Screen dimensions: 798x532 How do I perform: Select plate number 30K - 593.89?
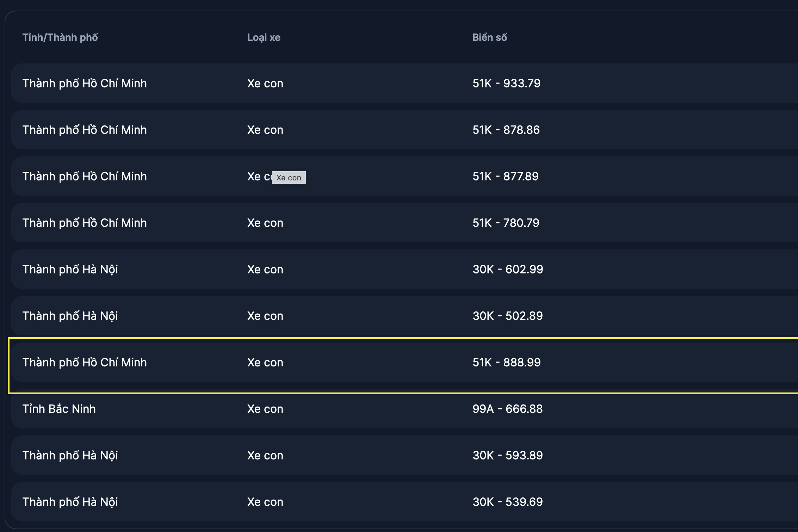point(507,456)
